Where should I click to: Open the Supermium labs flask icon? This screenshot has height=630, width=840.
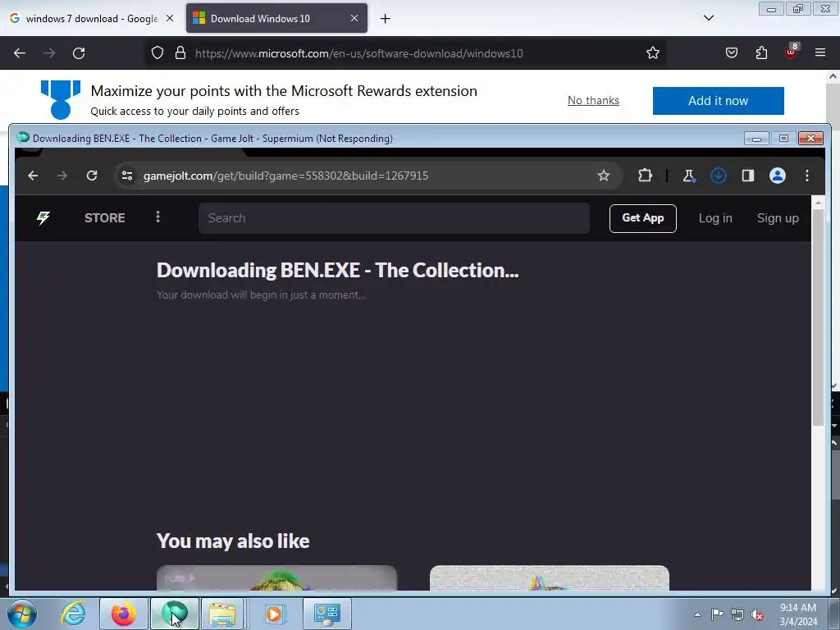pos(689,176)
